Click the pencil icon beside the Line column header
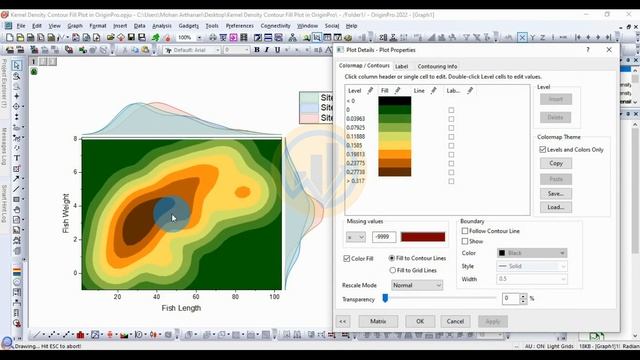The width and height of the screenshot is (640, 360). click(x=433, y=91)
